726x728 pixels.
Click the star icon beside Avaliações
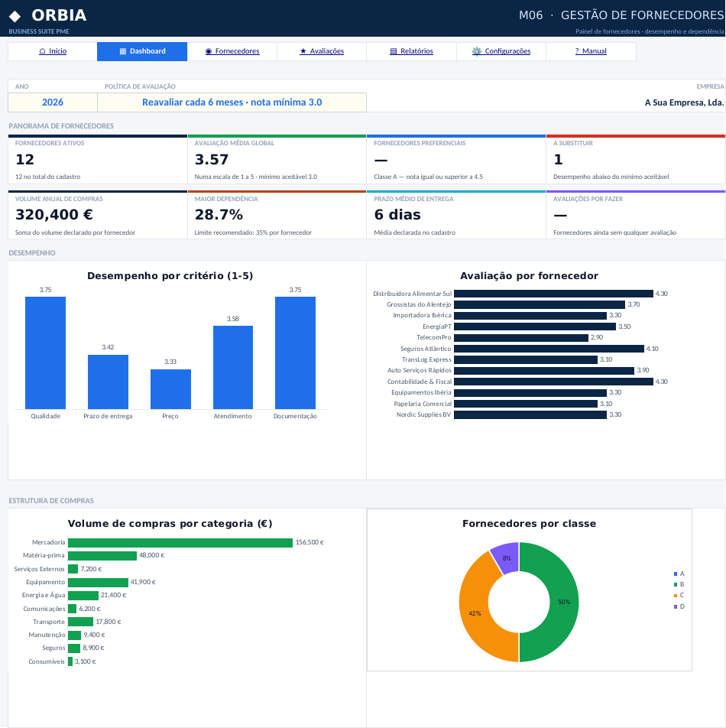point(303,51)
